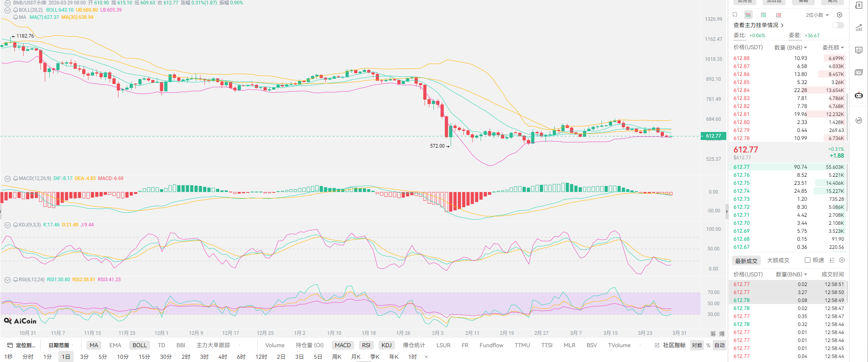Enable the 极速 checkbox
868x362 pixels.
808,260
